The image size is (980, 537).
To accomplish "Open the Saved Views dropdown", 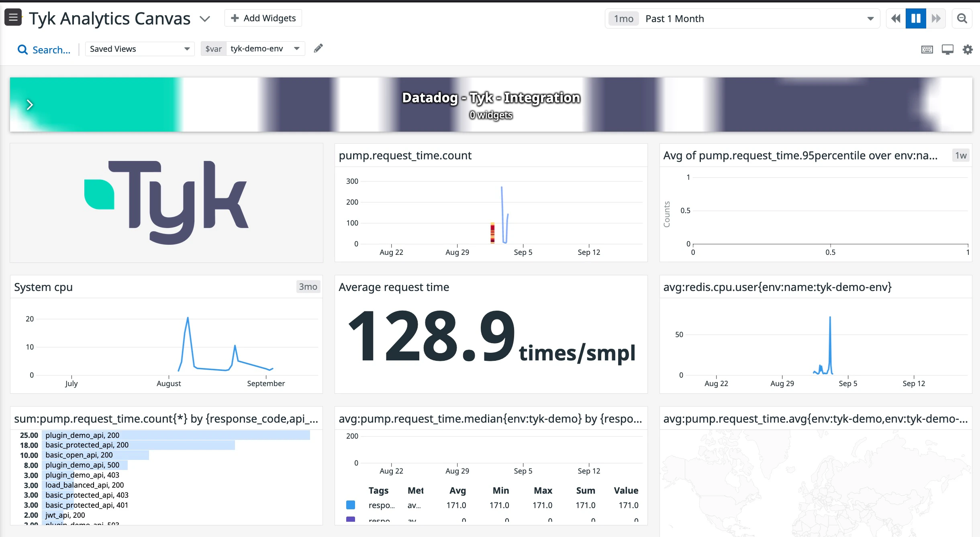I will coord(139,49).
